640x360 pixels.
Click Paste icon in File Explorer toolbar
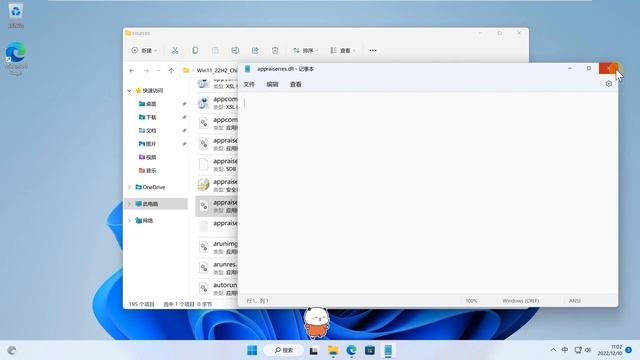coord(215,50)
